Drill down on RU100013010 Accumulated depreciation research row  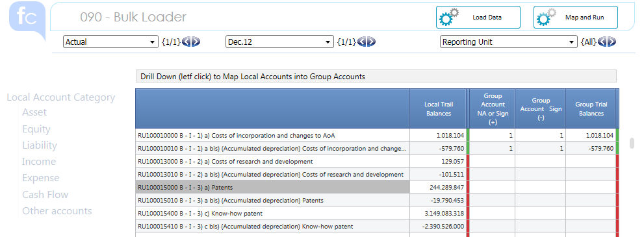(x=273, y=174)
